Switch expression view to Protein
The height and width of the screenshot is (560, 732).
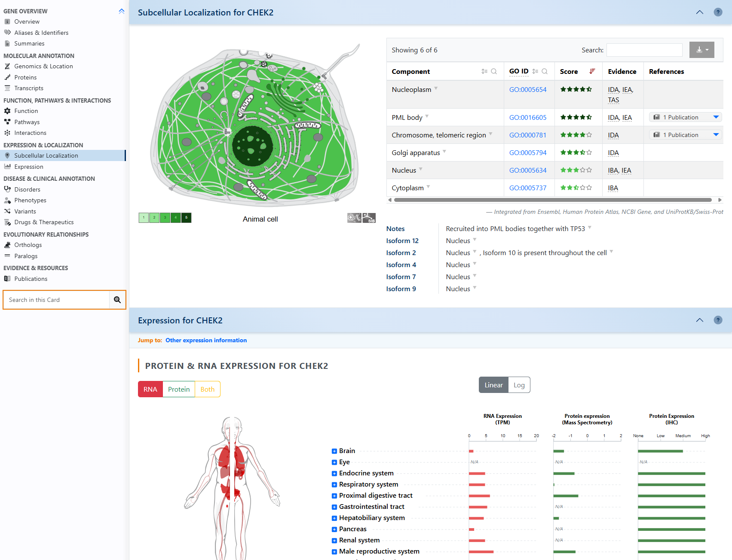(179, 389)
